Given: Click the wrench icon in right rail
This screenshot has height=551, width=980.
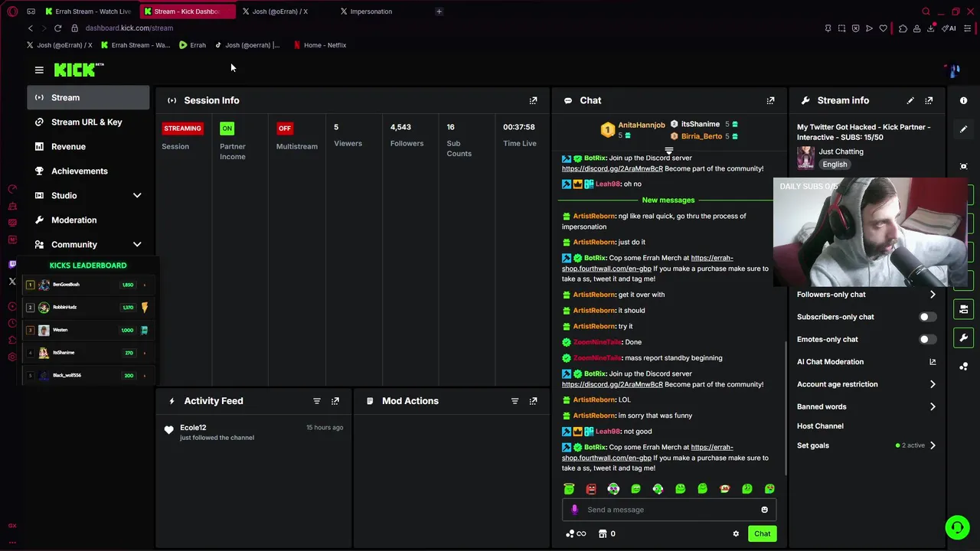Looking at the screenshot, I should [x=964, y=337].
